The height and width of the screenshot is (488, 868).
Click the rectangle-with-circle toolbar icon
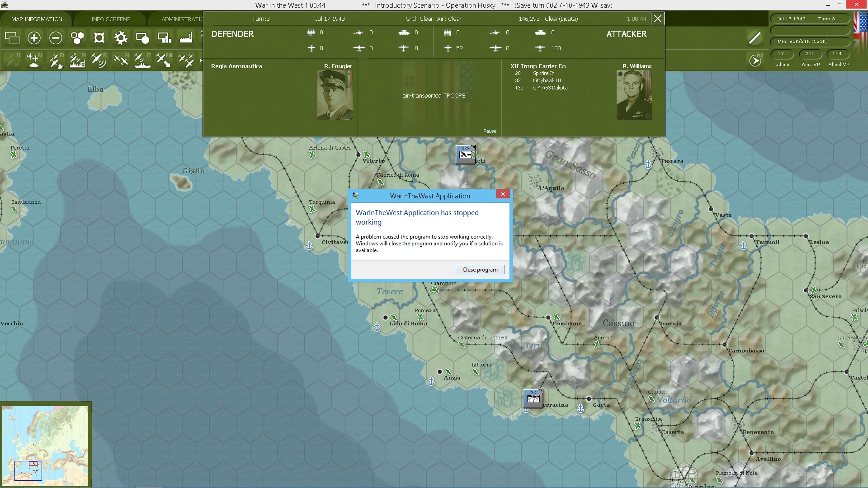142,38
